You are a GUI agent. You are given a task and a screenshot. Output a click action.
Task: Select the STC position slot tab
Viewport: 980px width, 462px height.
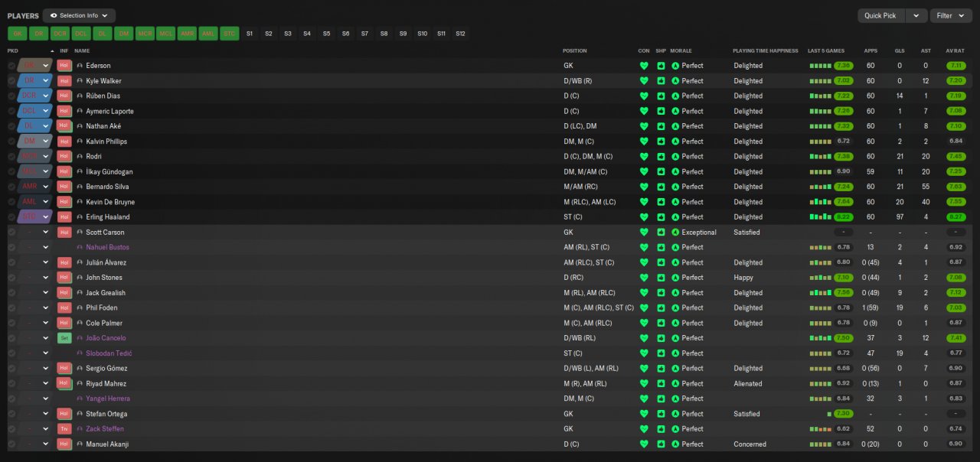coord(230,34)
